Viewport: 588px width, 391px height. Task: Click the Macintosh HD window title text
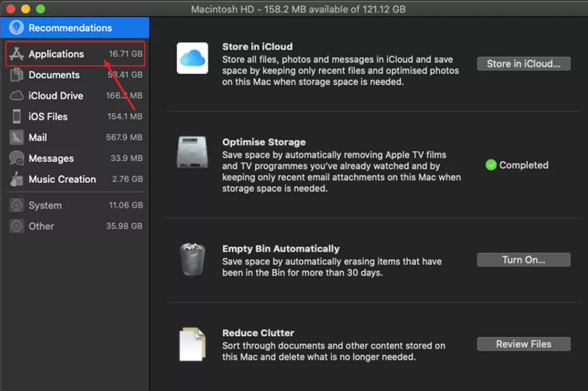click(298, 9)
